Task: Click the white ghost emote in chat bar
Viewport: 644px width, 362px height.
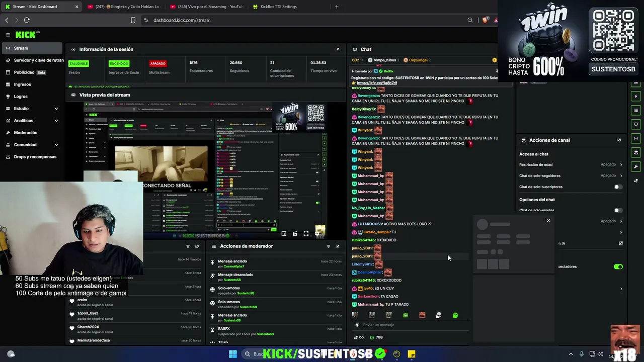Action: point(439,315)
